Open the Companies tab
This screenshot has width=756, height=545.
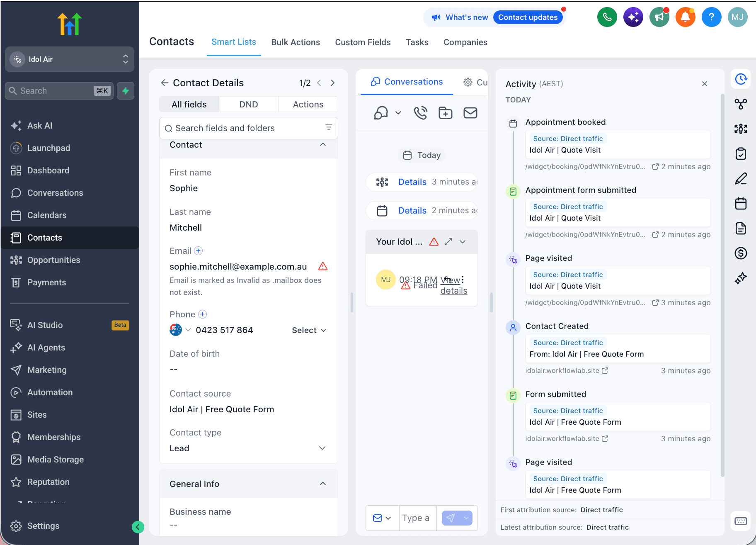click(x=465, y=42)
